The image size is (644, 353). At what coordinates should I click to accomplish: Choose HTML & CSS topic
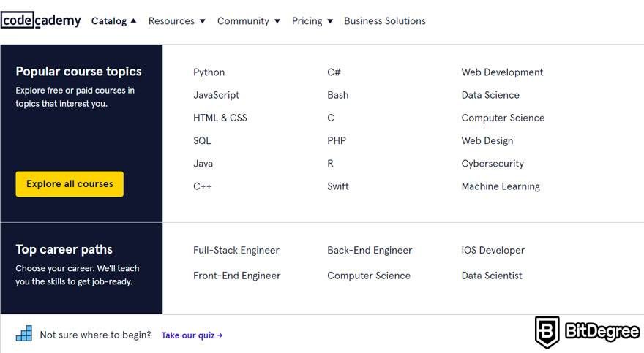tap(220, 118)
